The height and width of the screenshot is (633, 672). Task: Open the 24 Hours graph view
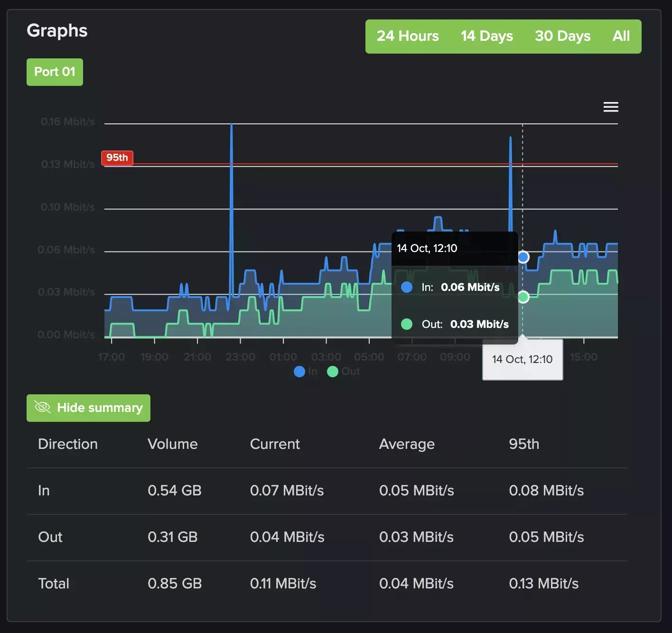(x=407, y=36)
